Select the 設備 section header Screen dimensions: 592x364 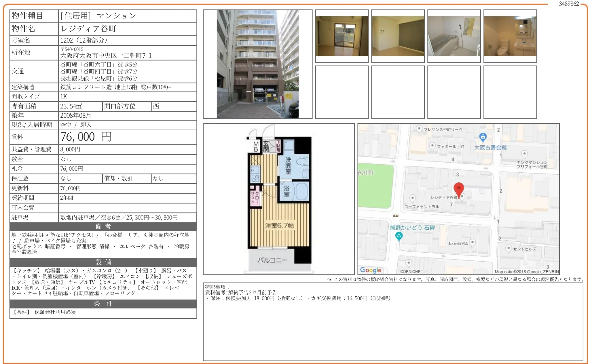[x=103, y=262]
